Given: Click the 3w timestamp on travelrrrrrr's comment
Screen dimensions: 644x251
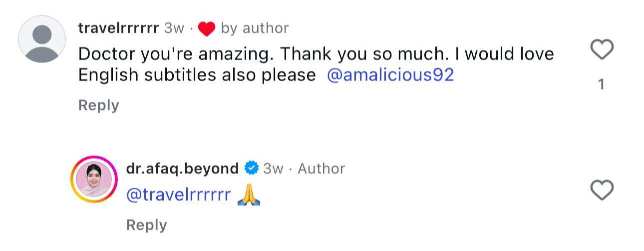Looking at the screenshot, I should click(174, 28).
